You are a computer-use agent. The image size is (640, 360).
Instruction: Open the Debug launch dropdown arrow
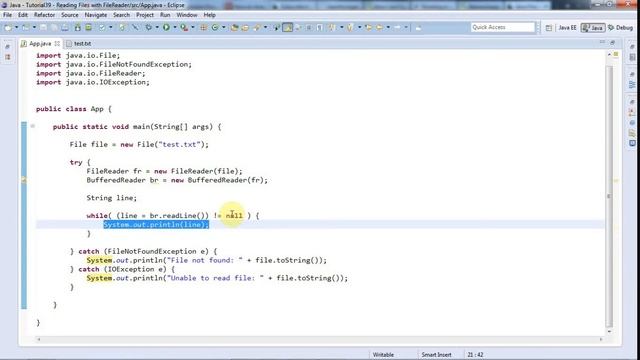pyautogui.click(x=157, y=27)
